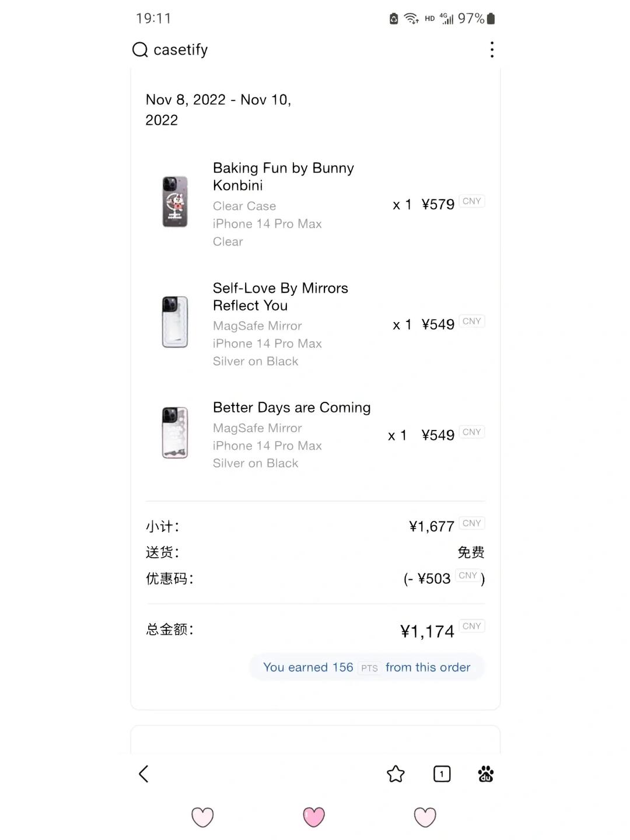Open the Baking Fun by Bunny Konbini listing
Screen dimensions: 630x840
click(x=282, y=176)
